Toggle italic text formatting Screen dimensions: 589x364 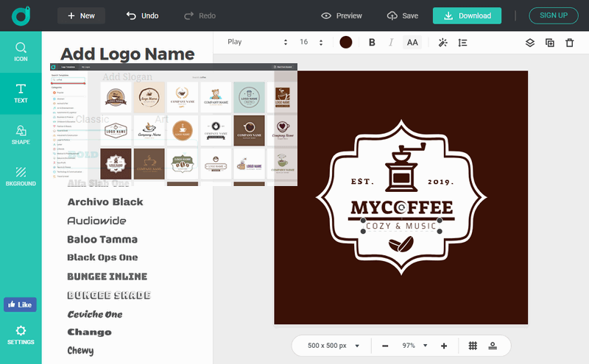click(x=391, y=43)
